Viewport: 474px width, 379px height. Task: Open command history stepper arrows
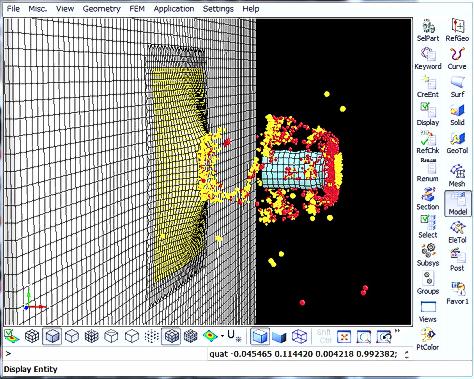(x=407, y=354)
